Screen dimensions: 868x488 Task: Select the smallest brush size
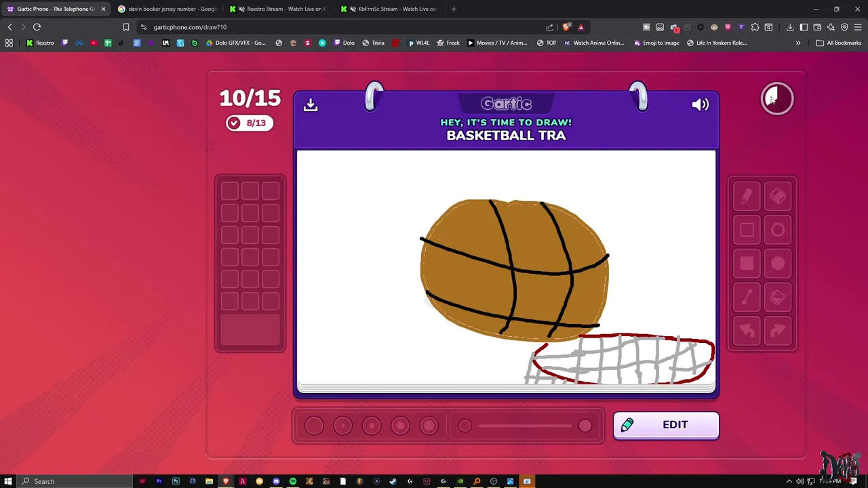pos(314,426)
